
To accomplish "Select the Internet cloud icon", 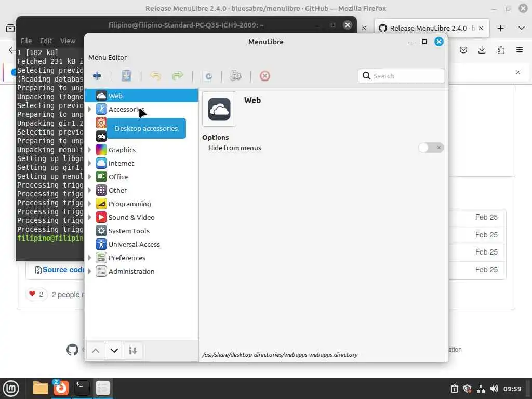I will click(101, 163).
